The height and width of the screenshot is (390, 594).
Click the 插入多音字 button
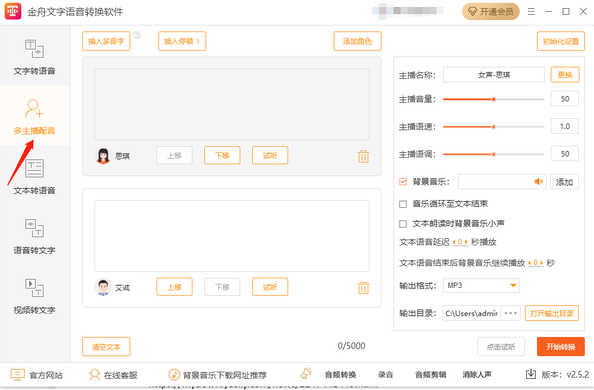106,41
